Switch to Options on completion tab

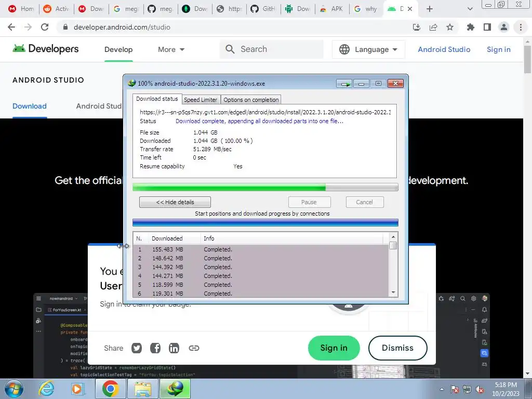point(251,100)
